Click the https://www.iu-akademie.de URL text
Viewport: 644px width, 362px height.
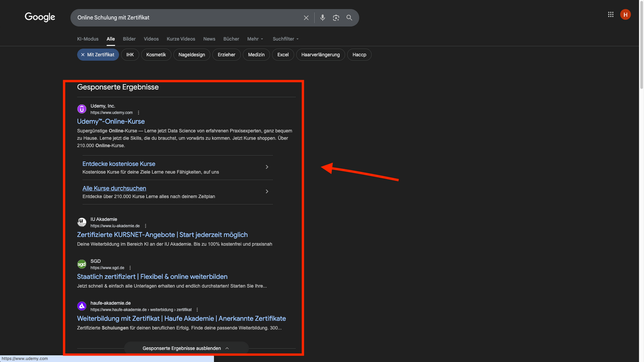click(x=115, y=226)
